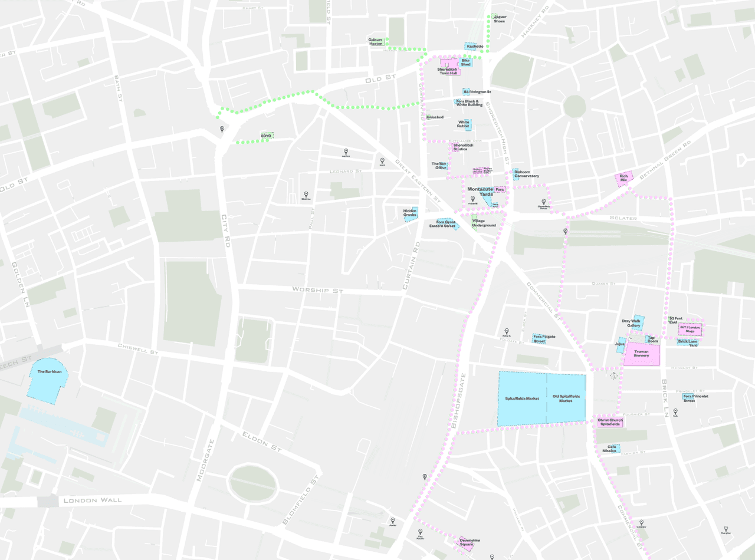
Task: Click the Brick Lane Yard venue
Action: 688,343
